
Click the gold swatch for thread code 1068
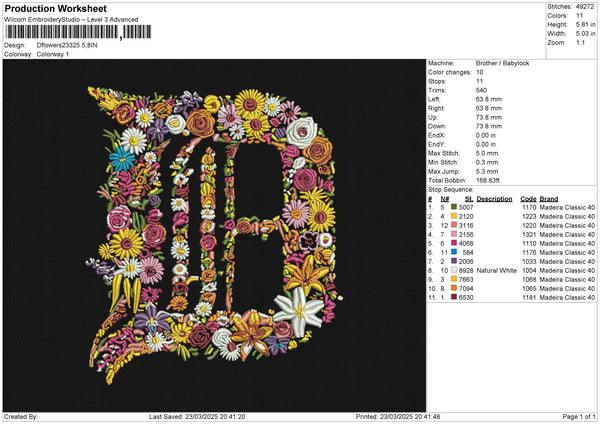pyautogui.click(x=454, y=279)
